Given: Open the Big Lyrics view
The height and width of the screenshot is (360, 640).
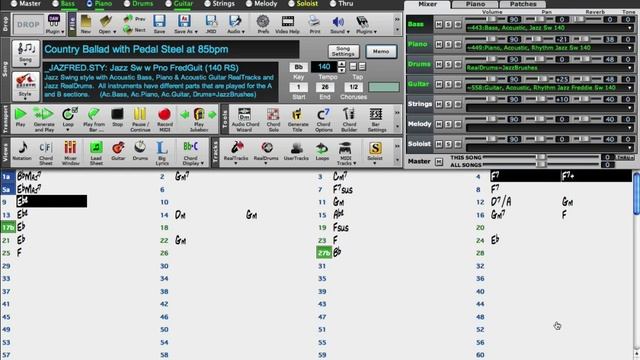Looking at the screenshot, I should click(x=162, y=153).
